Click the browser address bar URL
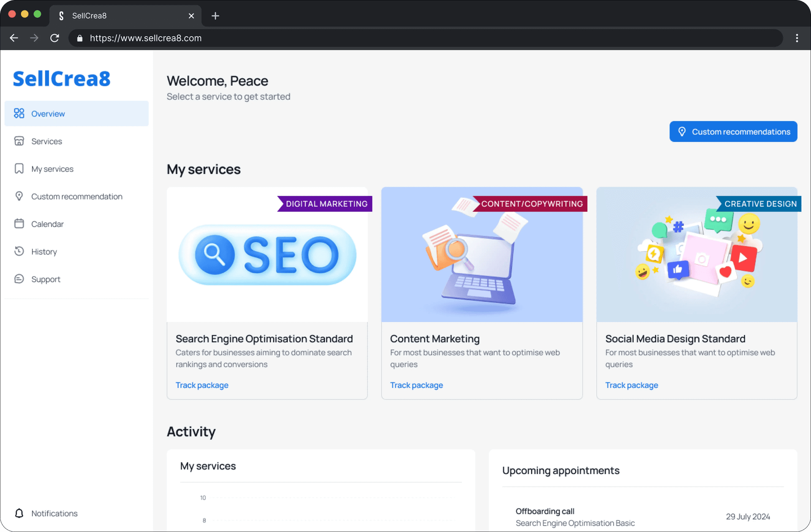 point(144,38)
